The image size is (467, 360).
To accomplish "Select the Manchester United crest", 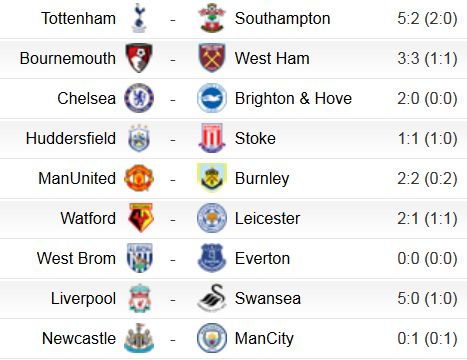I will point(139,178).
